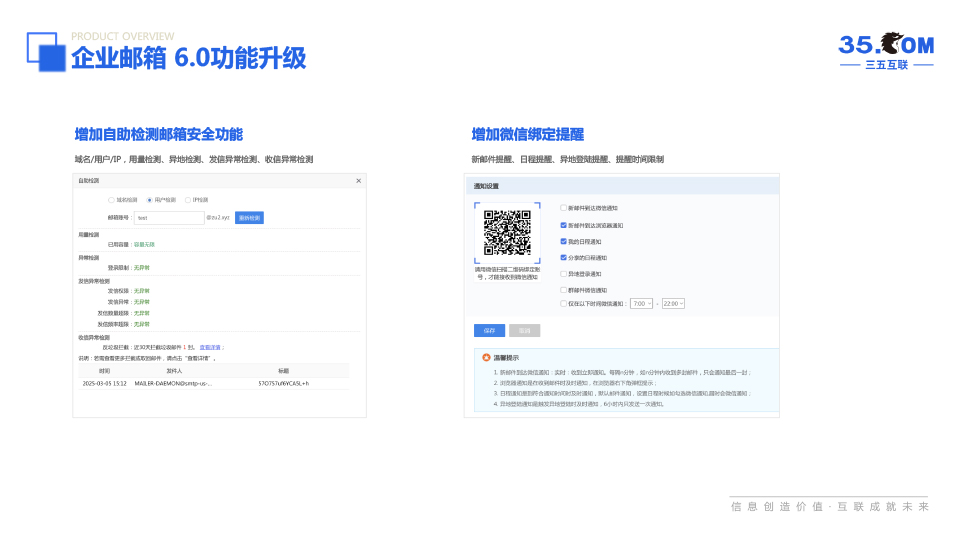Uncheck 新邮件到达浏览器通知 checkbox
The image size is (960, 540).
click(x=563, y=225)
